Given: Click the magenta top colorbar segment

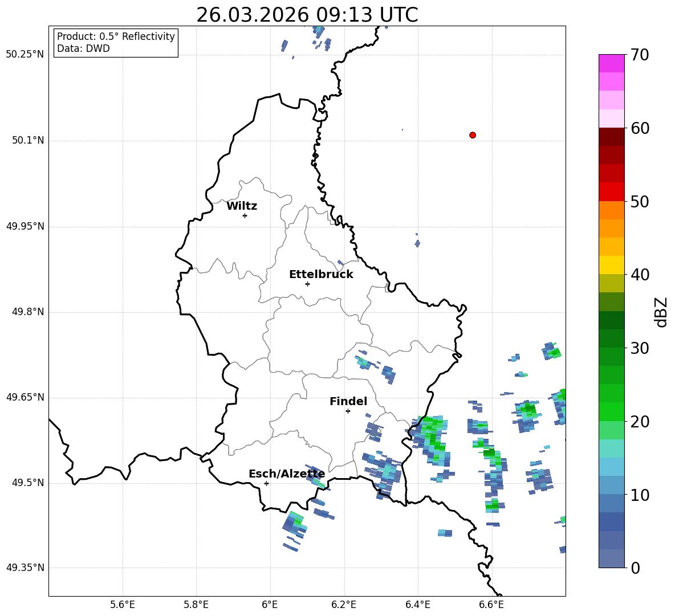Looking at the screenshot, I should (612, 64).
